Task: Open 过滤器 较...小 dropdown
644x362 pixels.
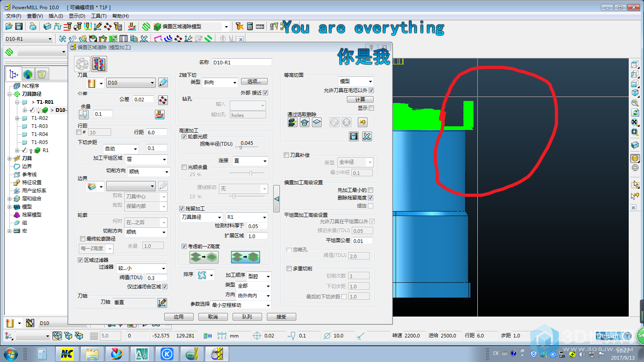Action: click(142, 268)
